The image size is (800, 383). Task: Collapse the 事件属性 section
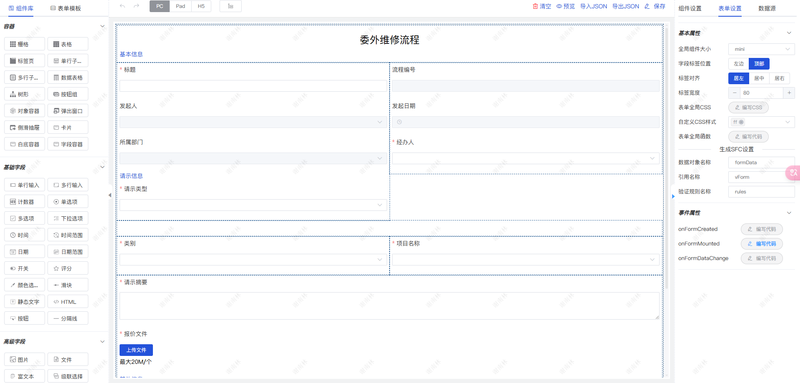point(789,213)
